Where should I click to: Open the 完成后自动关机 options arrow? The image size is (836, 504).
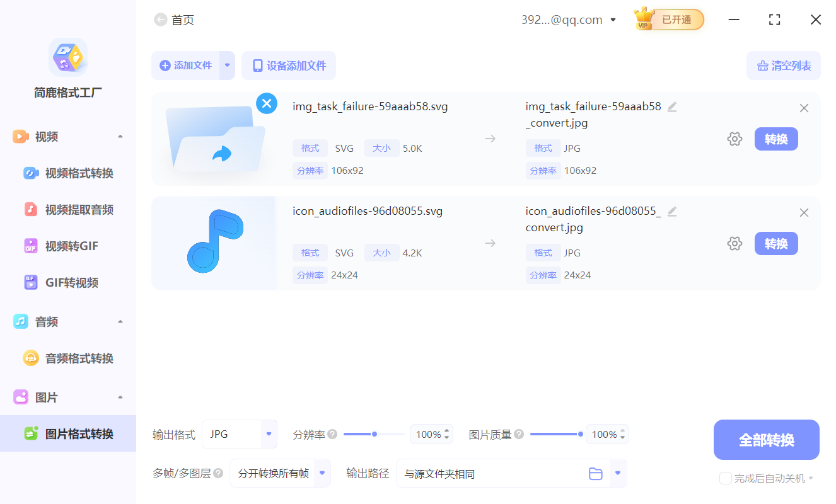tap(811, 479)
